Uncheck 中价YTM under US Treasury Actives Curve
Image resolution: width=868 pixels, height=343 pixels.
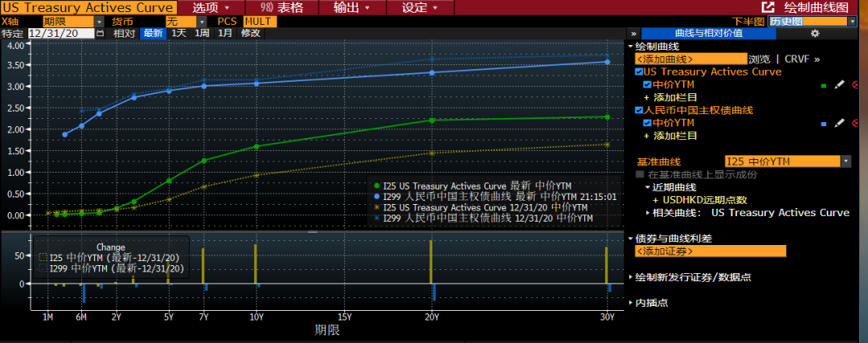point(647,84)
